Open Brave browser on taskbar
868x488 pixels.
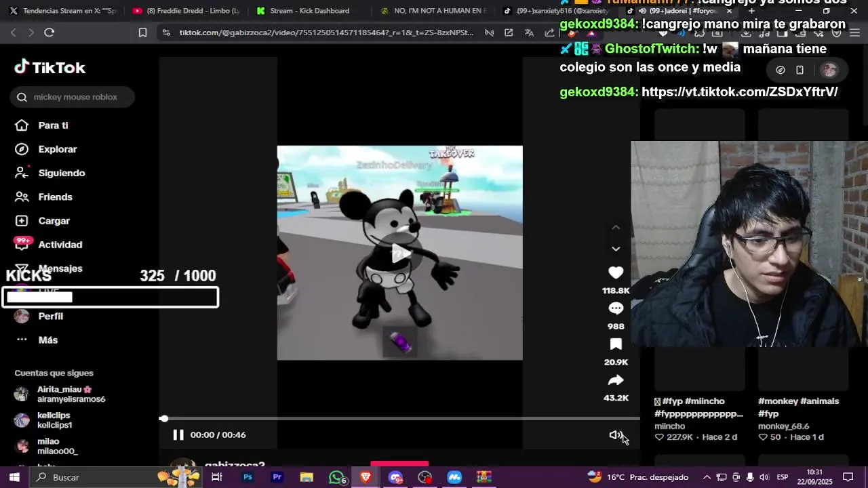click(x=366, y=477)
